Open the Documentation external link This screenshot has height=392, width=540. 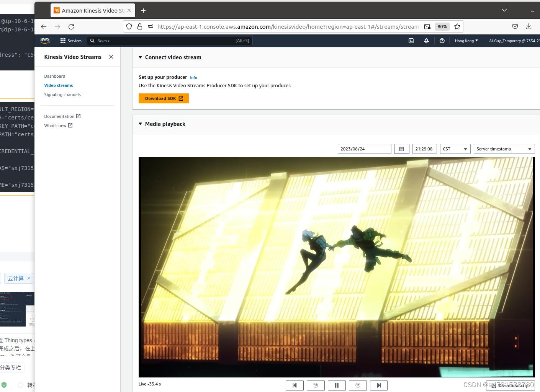pyautogui.click(x=62, y=116)
